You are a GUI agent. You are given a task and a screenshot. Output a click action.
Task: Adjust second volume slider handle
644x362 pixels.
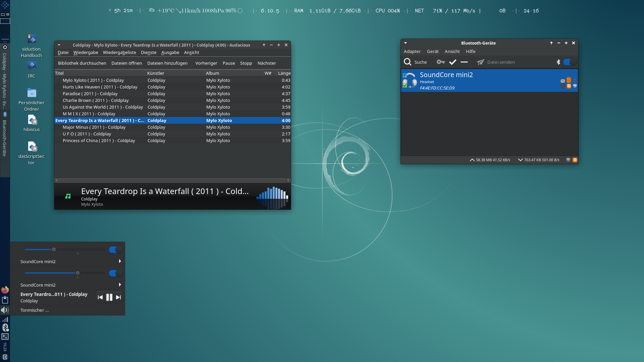[x=77, y=273]
